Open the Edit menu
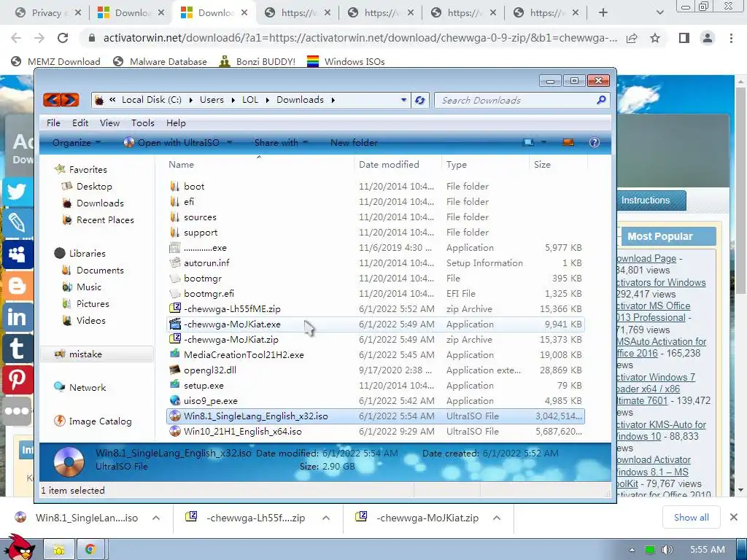 (x=80, y=122)
